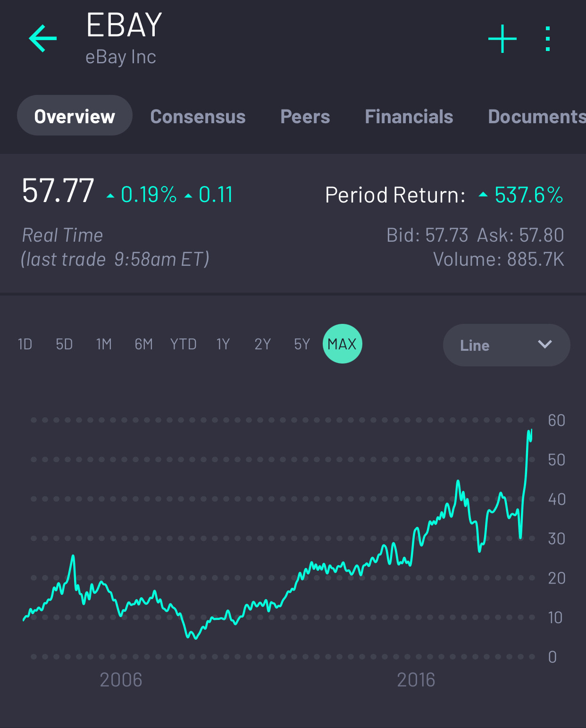Open the Peers tab

tap(305, 117)
